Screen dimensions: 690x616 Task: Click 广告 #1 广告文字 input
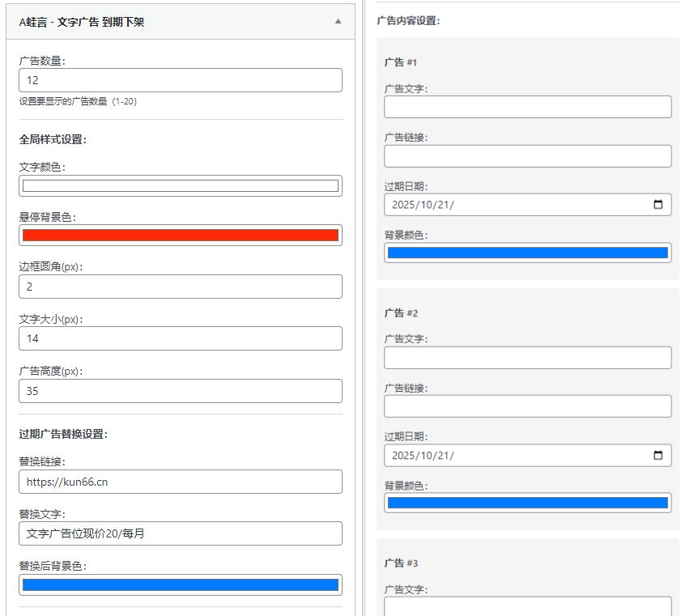527,107
